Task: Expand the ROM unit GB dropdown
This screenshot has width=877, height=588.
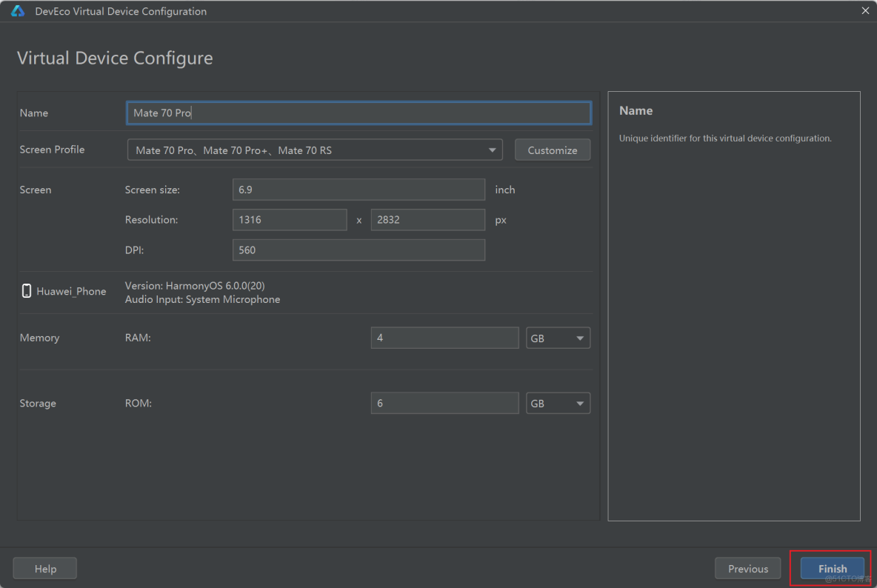Action: pos(558,404)
